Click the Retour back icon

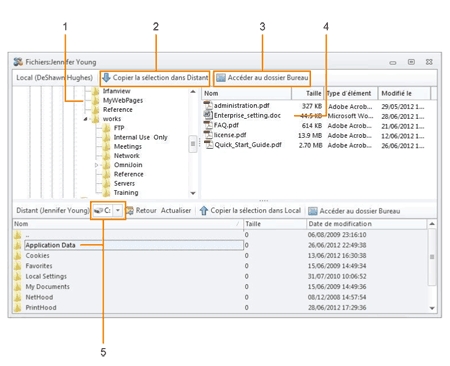(130, 211)
